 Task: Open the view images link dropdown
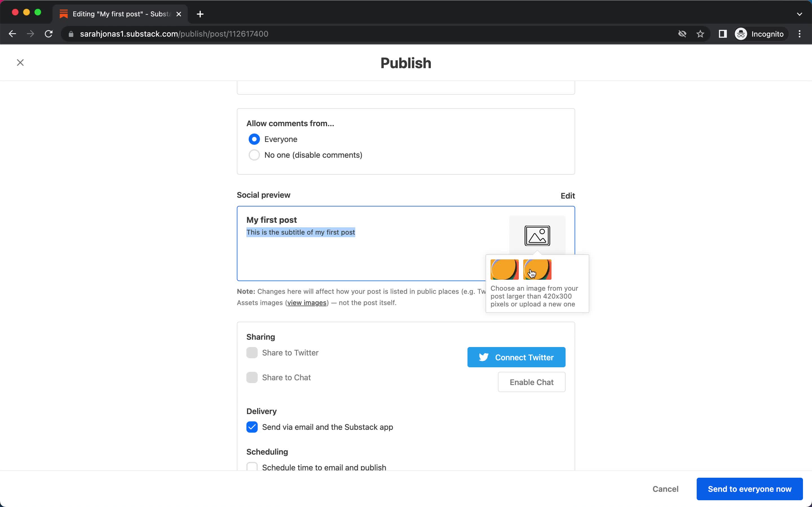306,303
